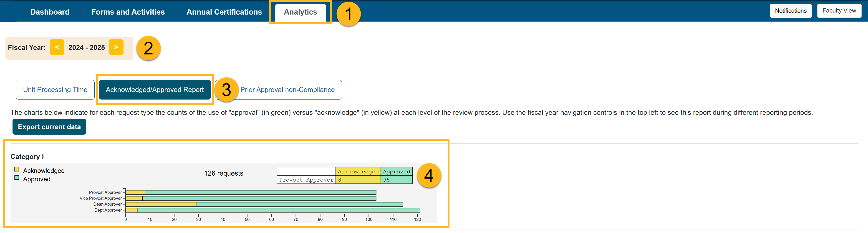The height and width of the screenshot is (233, 868).
Task: Switch to Faculty View
Action: (839, 11)
